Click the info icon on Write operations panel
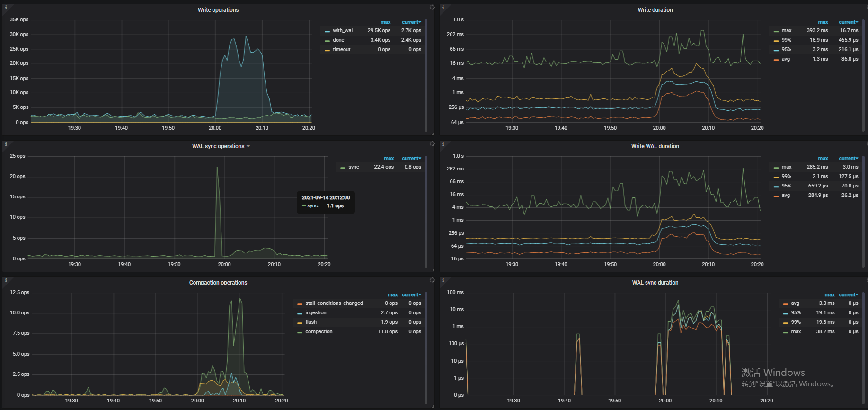The image size is (868, 410). (x=6, y=8)
